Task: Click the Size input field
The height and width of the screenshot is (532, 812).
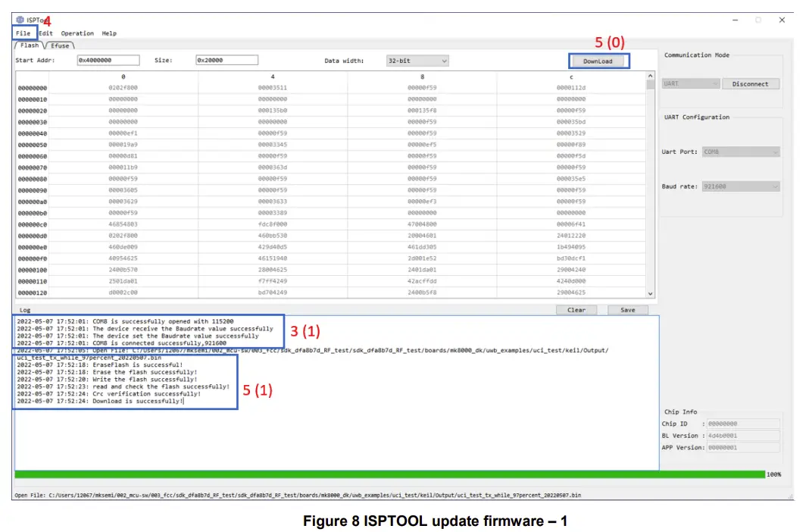Action: pos(226,60)
